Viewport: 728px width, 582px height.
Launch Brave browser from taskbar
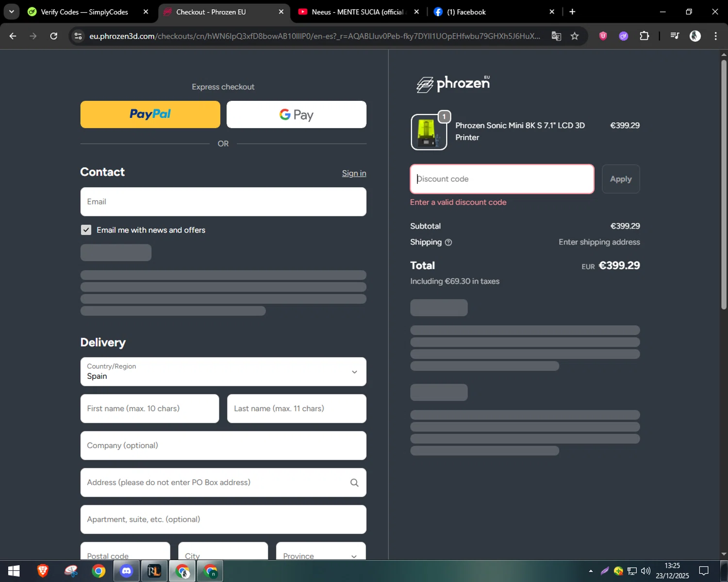(43, 571)
